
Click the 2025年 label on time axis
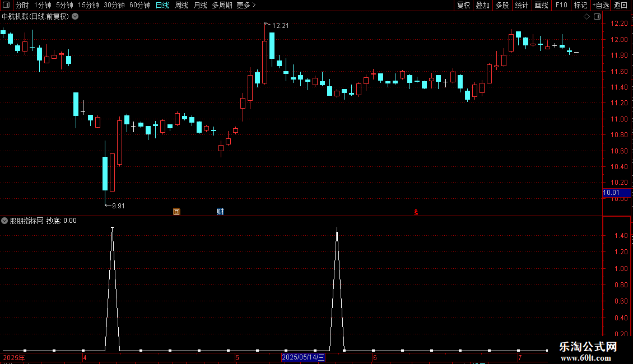(x=14, y=357)
